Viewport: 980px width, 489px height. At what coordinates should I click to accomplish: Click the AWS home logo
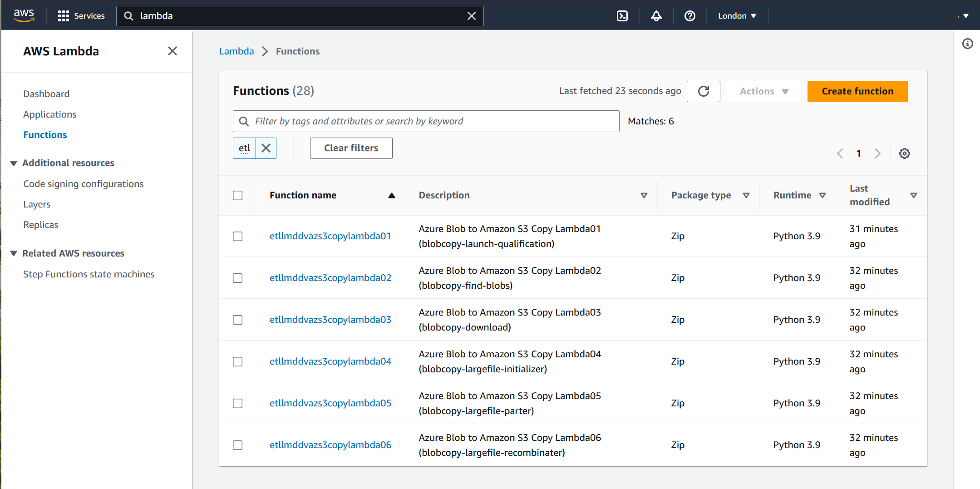tap(24, 15)
